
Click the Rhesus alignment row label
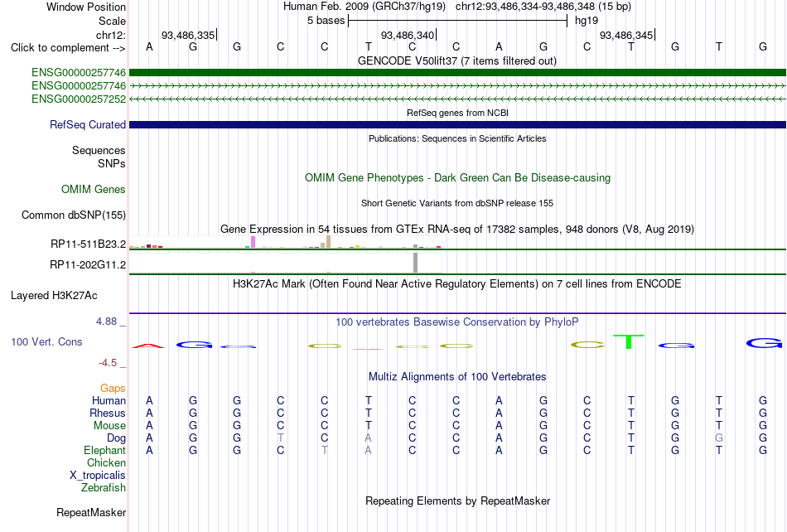coord(108,413)
